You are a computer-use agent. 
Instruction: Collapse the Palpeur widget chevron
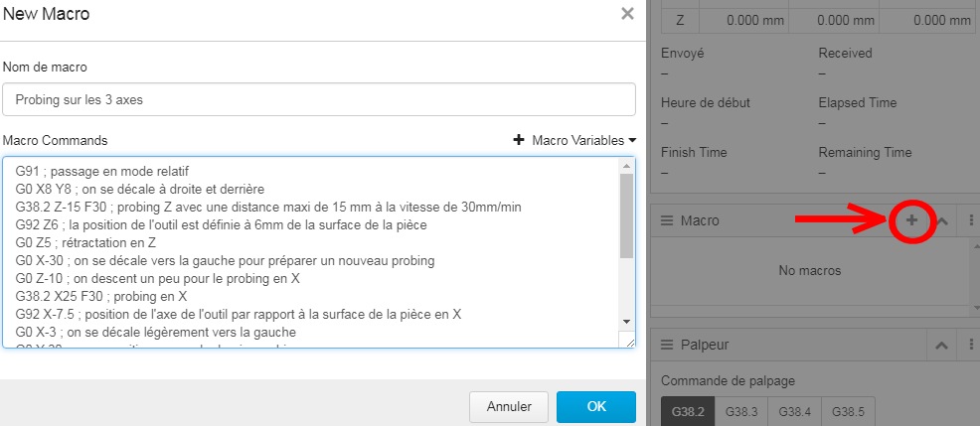coord(942,345)
